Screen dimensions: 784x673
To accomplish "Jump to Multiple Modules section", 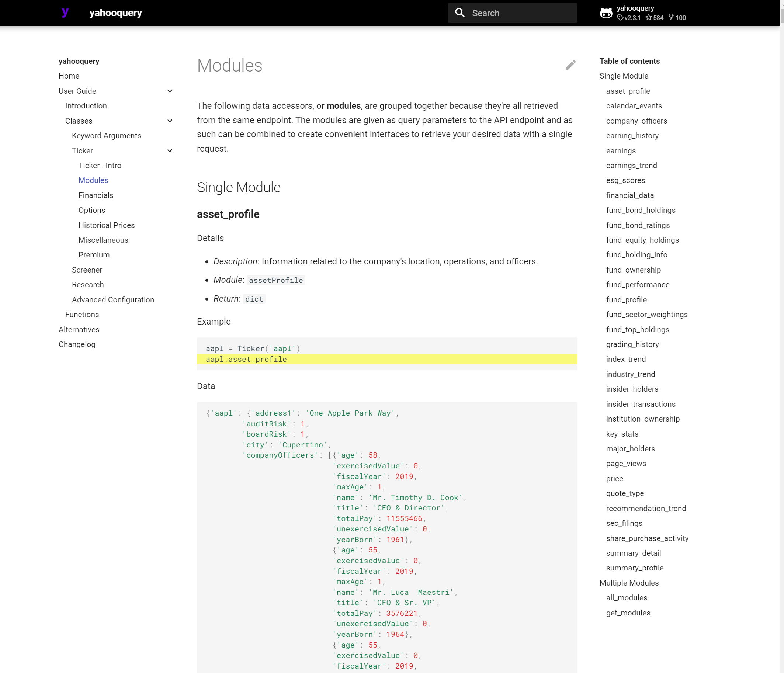I will click(629, 583).
